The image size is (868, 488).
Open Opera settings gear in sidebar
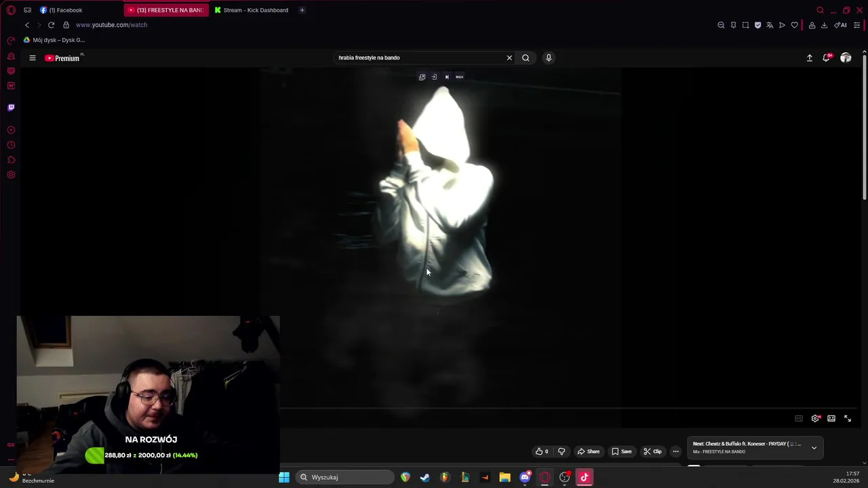[x=11, y=175]
